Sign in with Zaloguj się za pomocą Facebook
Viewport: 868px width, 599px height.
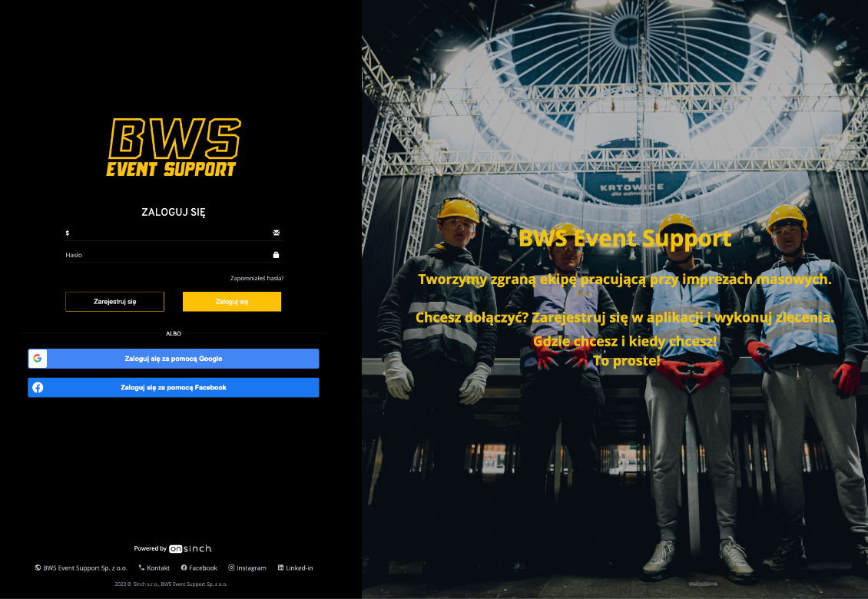(174, 388)
